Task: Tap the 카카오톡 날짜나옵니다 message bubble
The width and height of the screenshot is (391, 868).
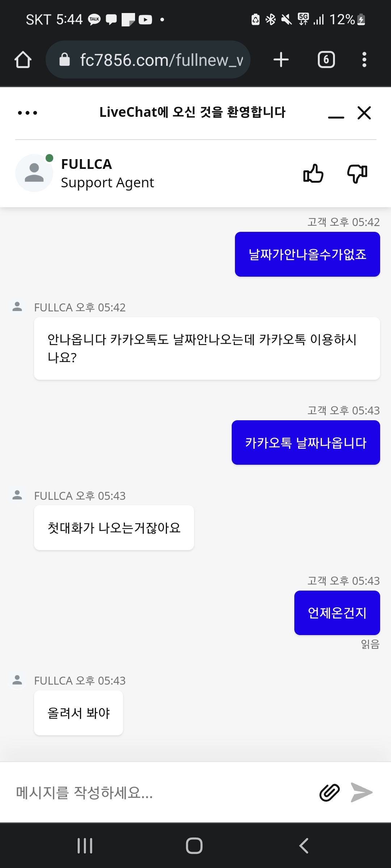Action: [306, 443]
